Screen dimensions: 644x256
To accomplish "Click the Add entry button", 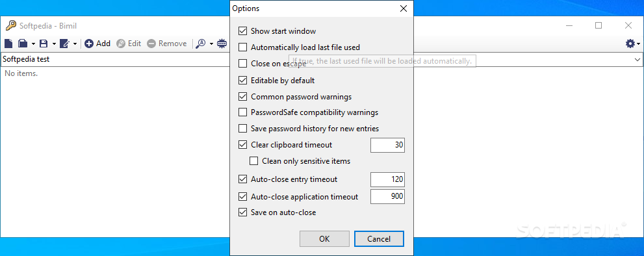I will [97, 43].
